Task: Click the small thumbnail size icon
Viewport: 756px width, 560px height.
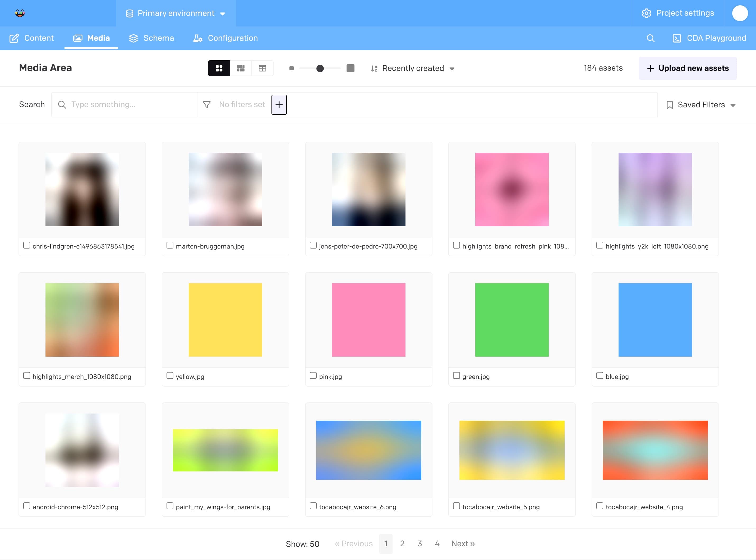Action: point(291,68)
